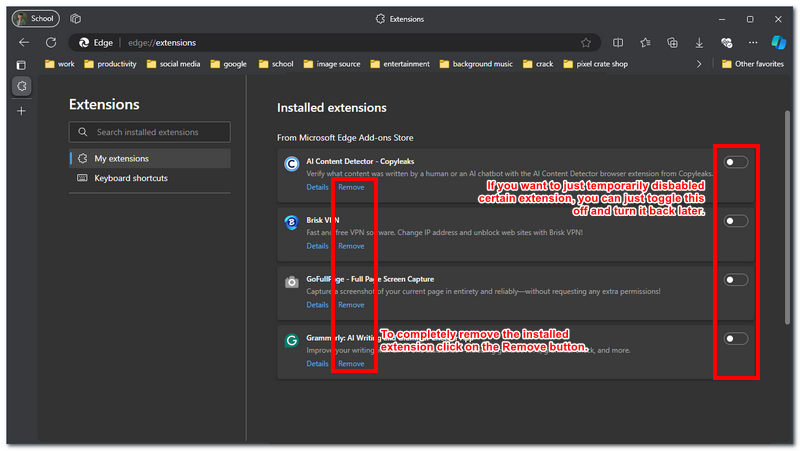Expand the bookmarks bar overflow chevron

pyautogui.click(x=699, y=64)
